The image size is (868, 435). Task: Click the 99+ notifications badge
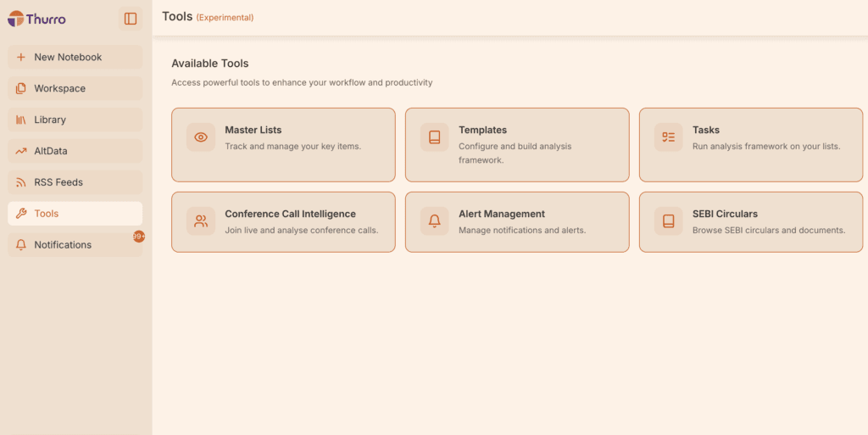138,237
